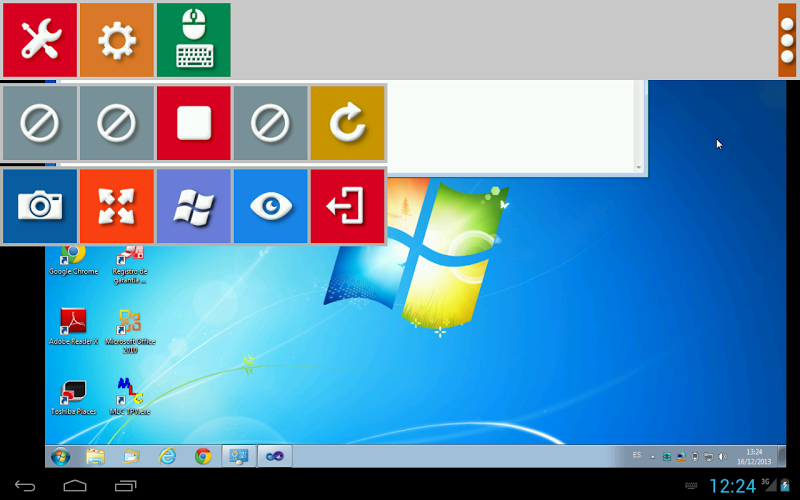Open the orange gear settings tile

tap(117, 40)
